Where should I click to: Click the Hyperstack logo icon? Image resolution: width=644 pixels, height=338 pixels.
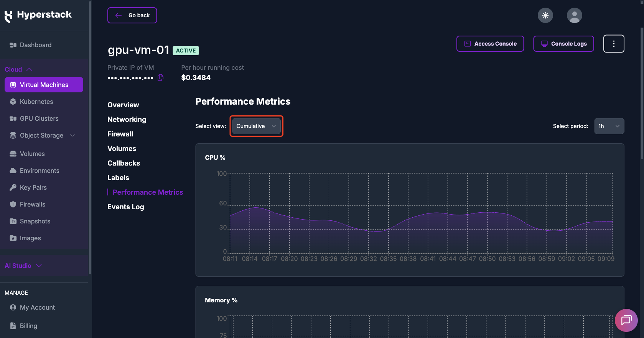pos(8,16)
